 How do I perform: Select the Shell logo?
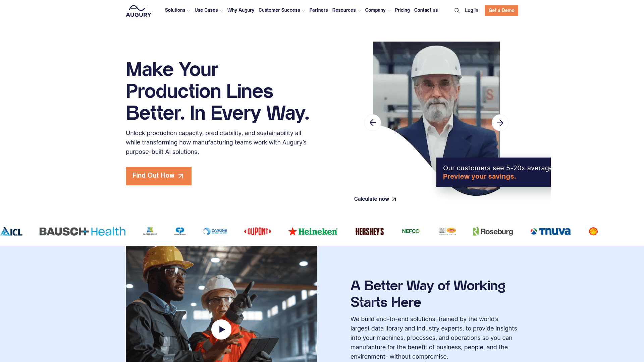pyautogui.click(x=593, y=231)
